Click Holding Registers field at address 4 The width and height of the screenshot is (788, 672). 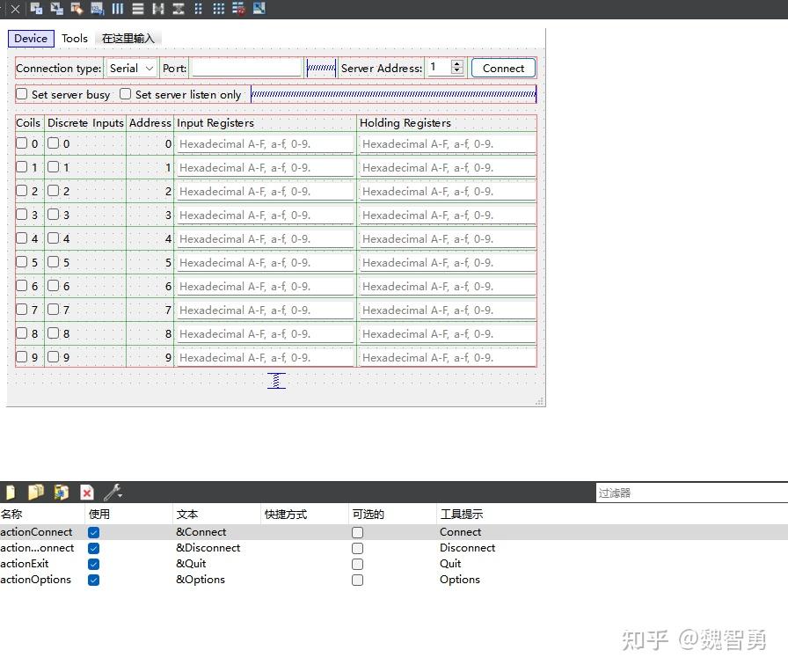(448, 239)
